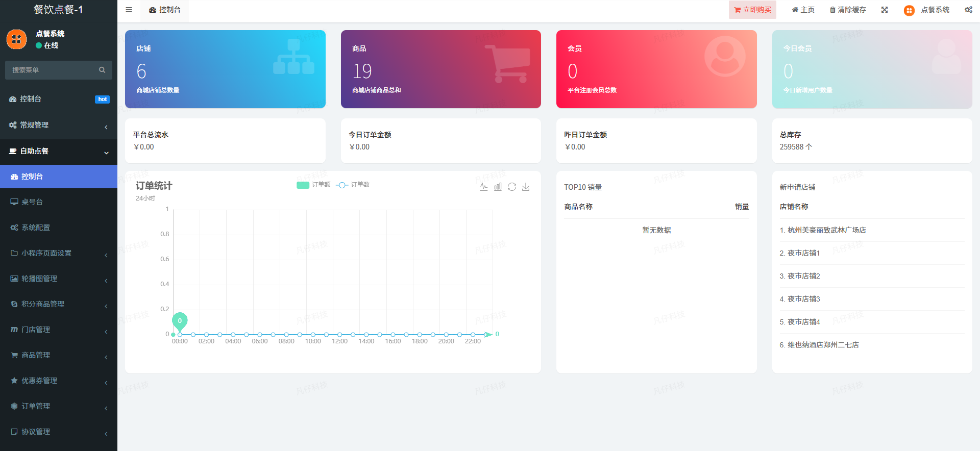980x451 pixels.
Task: Expand the 常规管理 sidebar menu
Action: coord(59,125)
